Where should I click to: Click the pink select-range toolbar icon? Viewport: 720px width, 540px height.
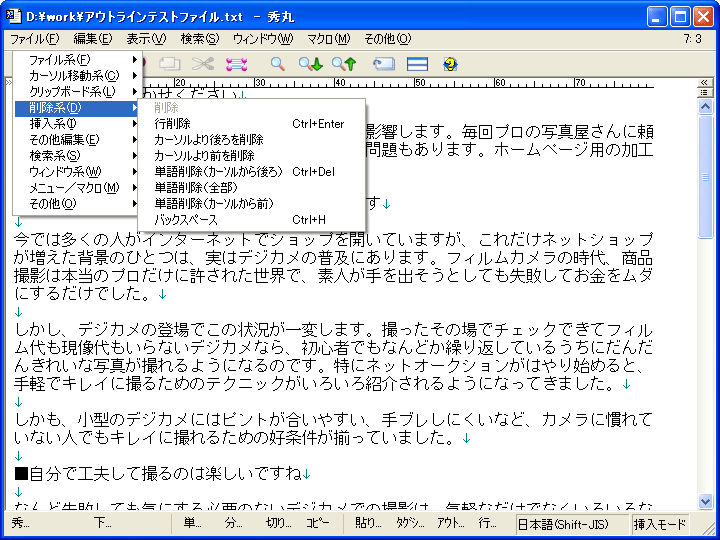click(237, 64)
